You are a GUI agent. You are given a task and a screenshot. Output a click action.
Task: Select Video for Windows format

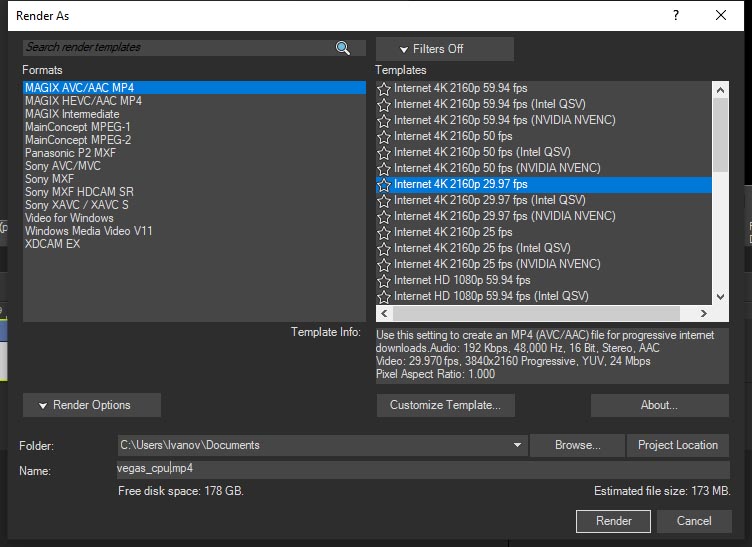194,217
